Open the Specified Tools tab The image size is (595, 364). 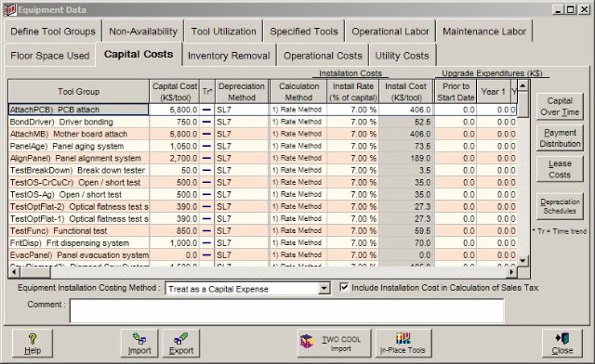pos(304,32)
